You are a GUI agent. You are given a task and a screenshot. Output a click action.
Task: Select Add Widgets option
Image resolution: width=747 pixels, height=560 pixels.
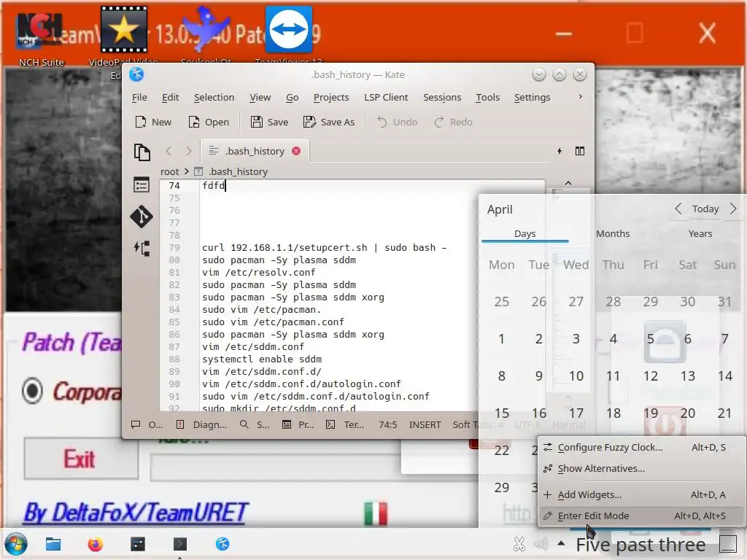coord(642,495)
